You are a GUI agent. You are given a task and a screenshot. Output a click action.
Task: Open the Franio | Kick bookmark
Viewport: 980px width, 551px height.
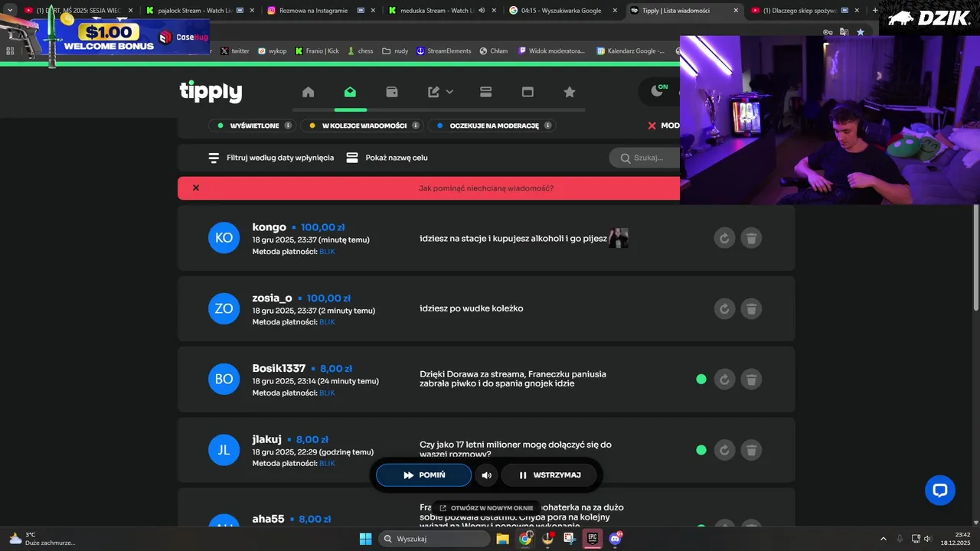point(316,51)
